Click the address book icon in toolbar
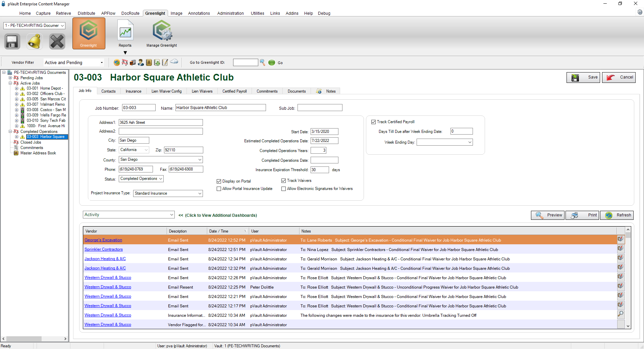Screen dimensions: 644x349 coord(149,62)
